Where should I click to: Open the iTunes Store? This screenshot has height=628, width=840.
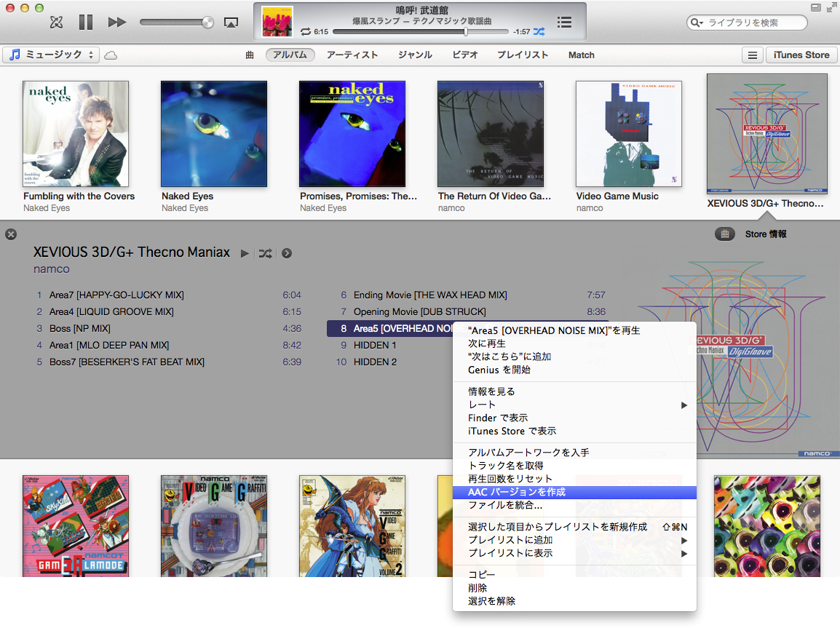[x=801, y=55]
